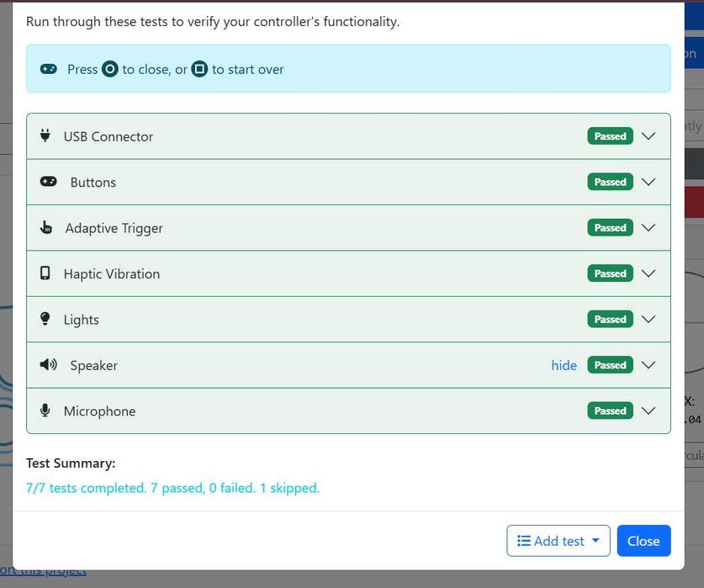This screenshot has width=704, height=588.
Task: Click the Speaker volume icon
Action: pos(49,364)
